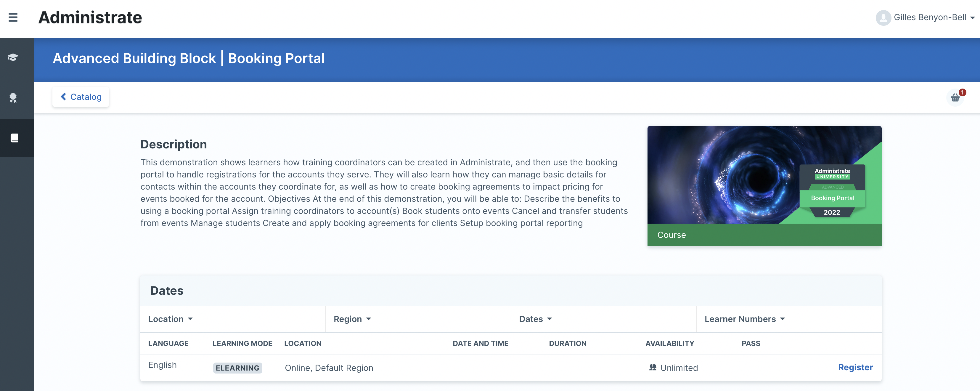
Task: Open the award ribbon sidebar icon
Action: (13, 98)
